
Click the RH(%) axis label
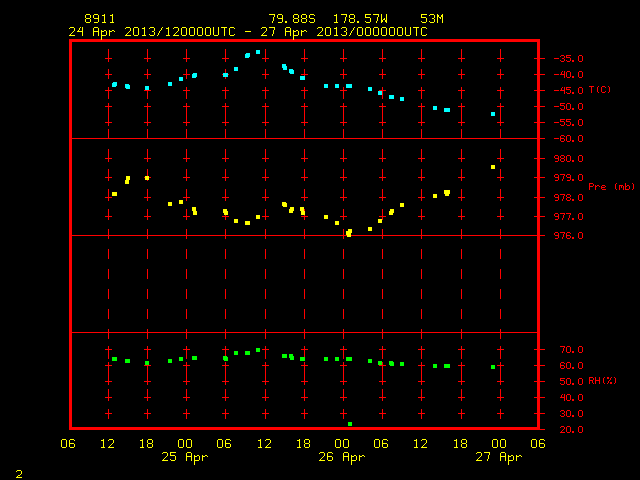point(602,381)
